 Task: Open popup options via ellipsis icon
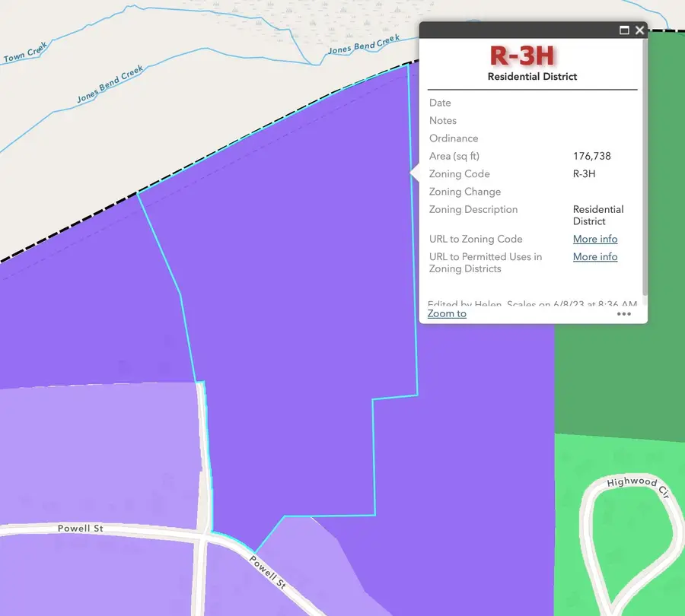[x=624, y=313]
